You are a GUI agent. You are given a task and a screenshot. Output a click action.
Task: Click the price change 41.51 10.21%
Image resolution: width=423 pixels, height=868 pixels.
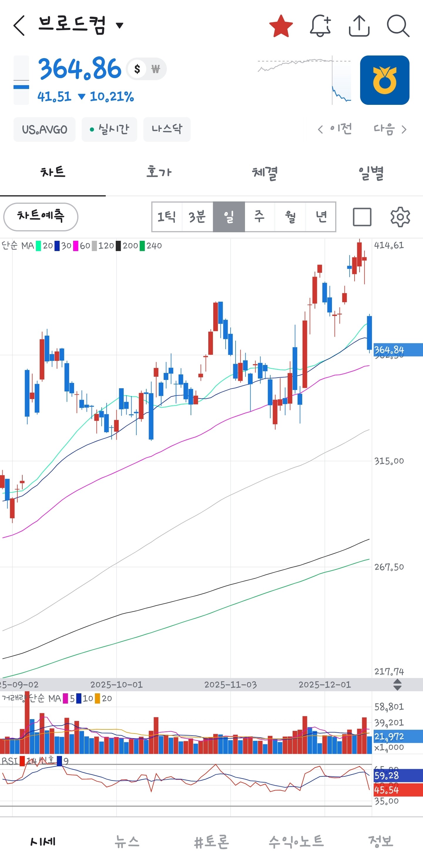point(85,97)
